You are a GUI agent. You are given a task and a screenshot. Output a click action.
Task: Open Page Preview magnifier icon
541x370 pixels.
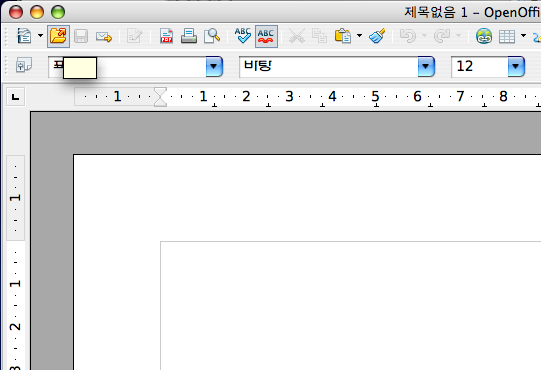[x=212, y=36]
